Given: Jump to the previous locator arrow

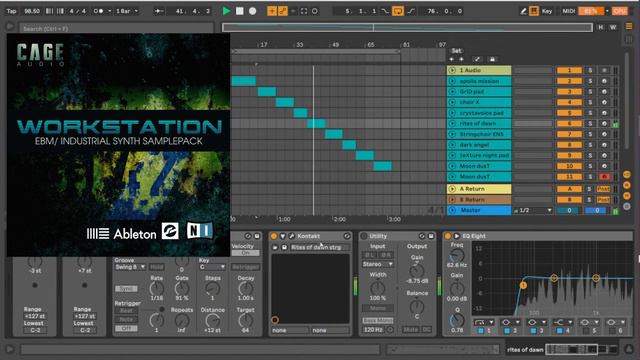Looking at the screenshot, I should coord(452,60).
